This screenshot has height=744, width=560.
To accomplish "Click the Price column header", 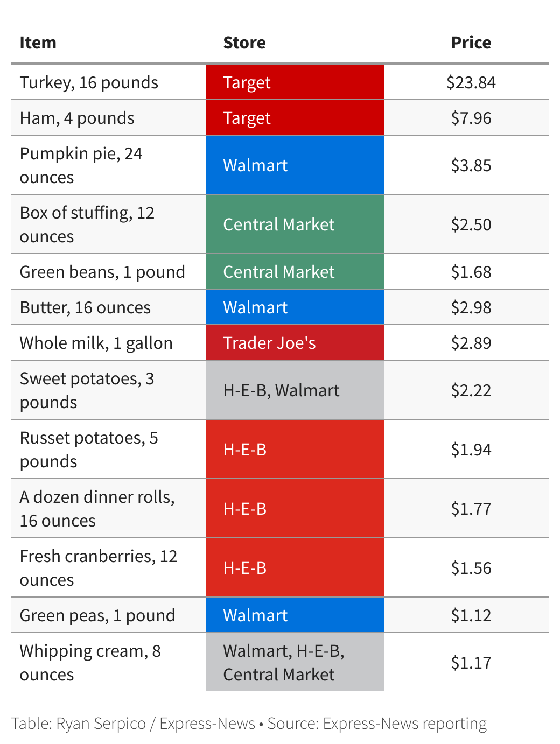I will point(471,43).
